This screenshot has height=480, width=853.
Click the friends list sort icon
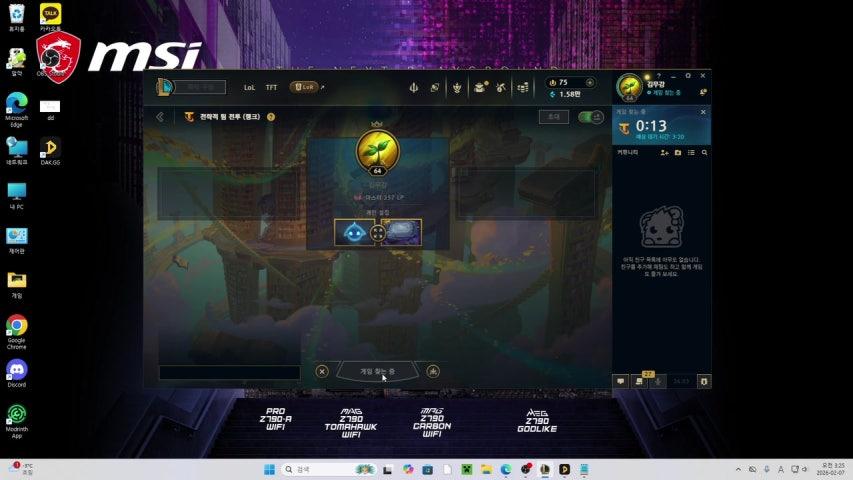691,153
